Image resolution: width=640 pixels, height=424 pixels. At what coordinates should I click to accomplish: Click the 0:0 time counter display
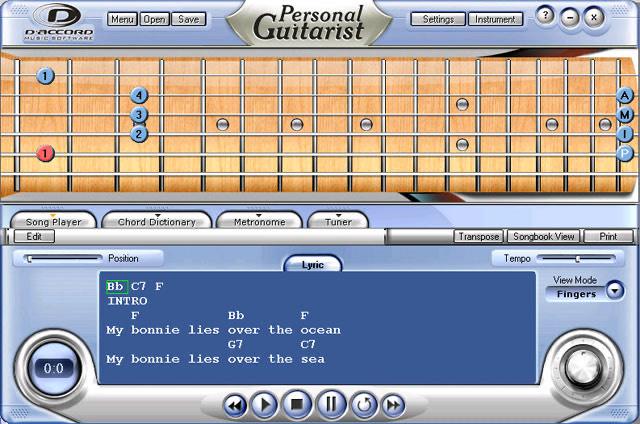pyautogui.click(x=53, y=369)
